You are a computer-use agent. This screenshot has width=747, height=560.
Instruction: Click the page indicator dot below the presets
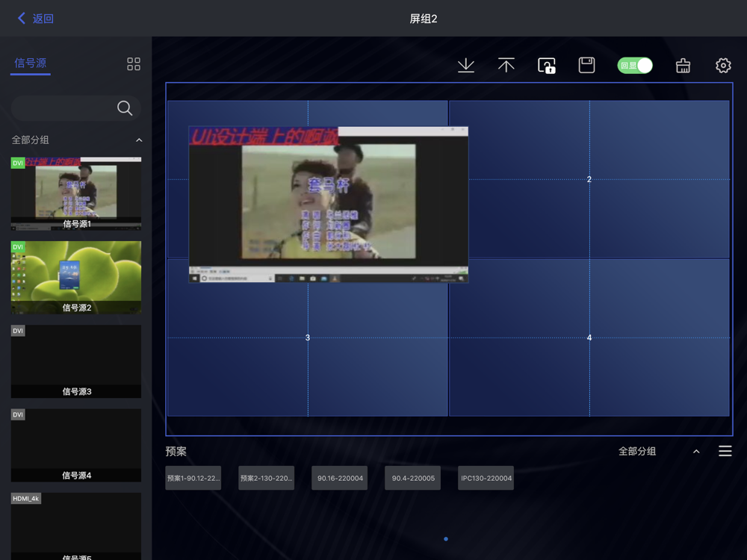[446, 539]
